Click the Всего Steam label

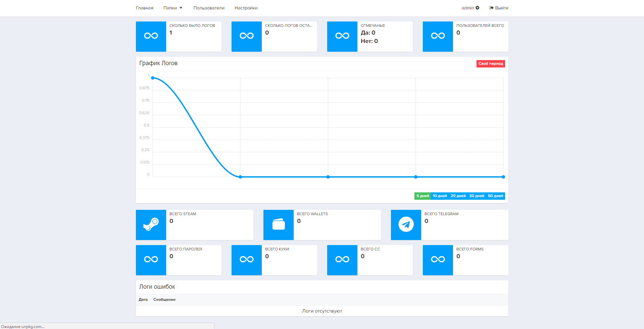[183, 214]
